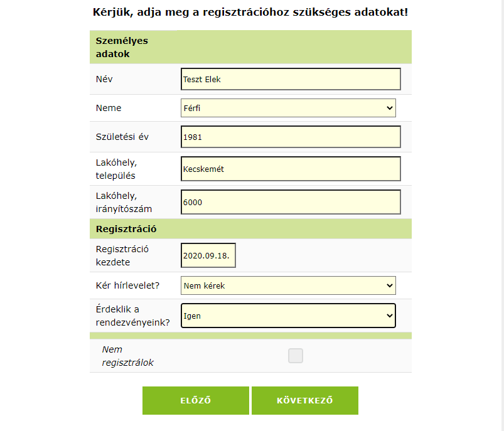Click the Kér hírlevelet? label

coord(127,285)
